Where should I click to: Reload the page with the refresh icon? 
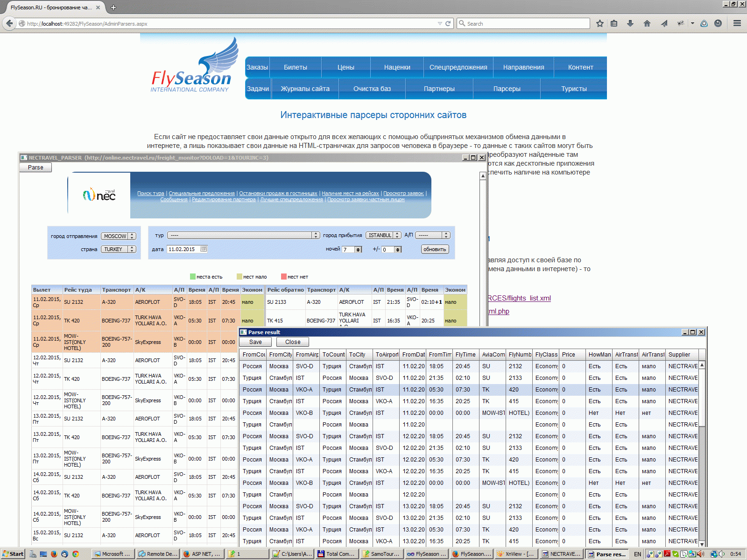(x=448, y=23)
